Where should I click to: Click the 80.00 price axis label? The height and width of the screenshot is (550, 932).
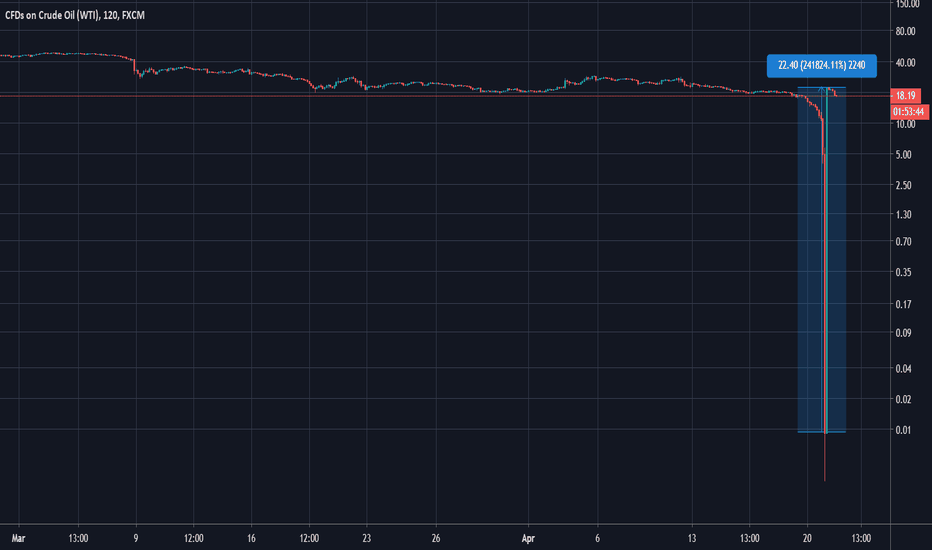click(905, 31)
